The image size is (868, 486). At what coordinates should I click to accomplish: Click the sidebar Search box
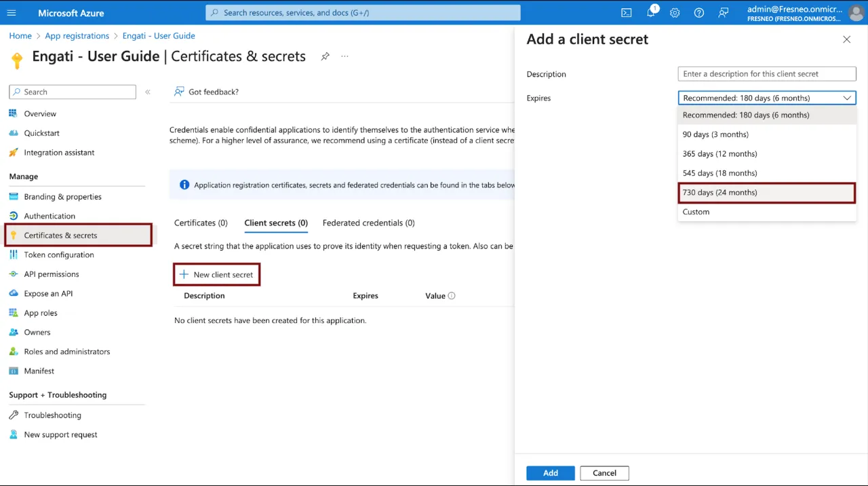[x=73, y=92]
